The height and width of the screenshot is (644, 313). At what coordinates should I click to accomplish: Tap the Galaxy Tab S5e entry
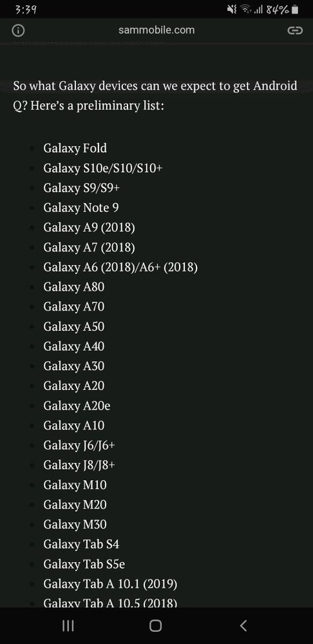[x=84, y=564]
